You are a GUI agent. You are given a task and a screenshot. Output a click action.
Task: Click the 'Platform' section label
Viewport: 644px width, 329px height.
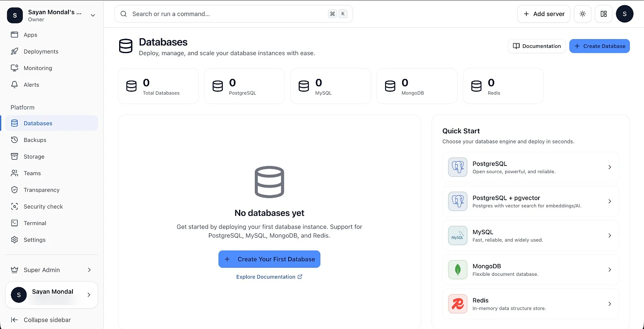pyautogui.click(x=23, y=108)
